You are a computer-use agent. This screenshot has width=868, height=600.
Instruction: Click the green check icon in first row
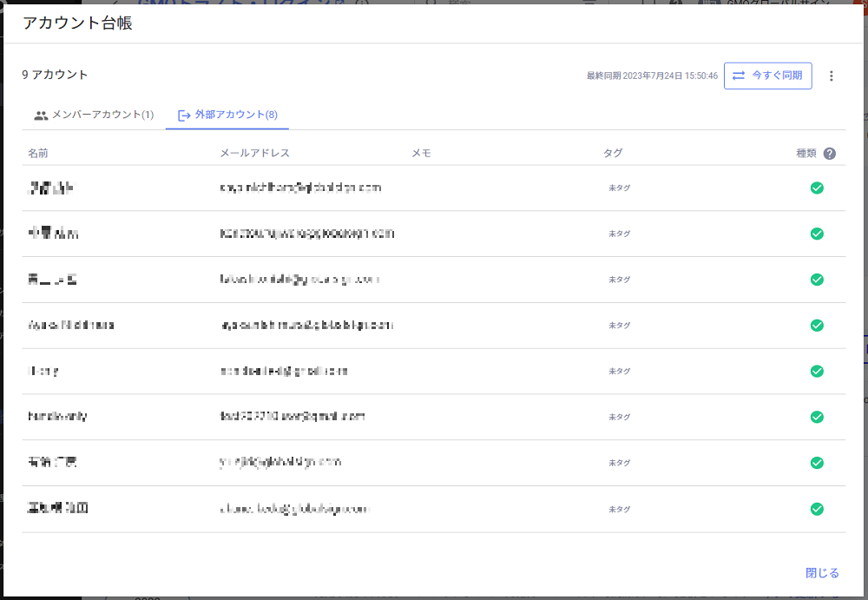point(817,188)
